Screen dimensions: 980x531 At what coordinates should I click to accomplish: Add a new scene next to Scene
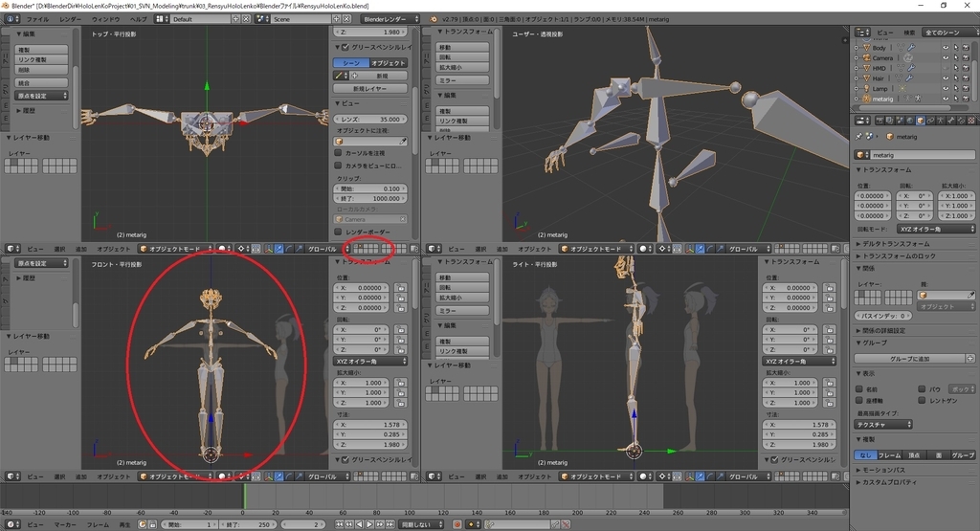[336, 19]
